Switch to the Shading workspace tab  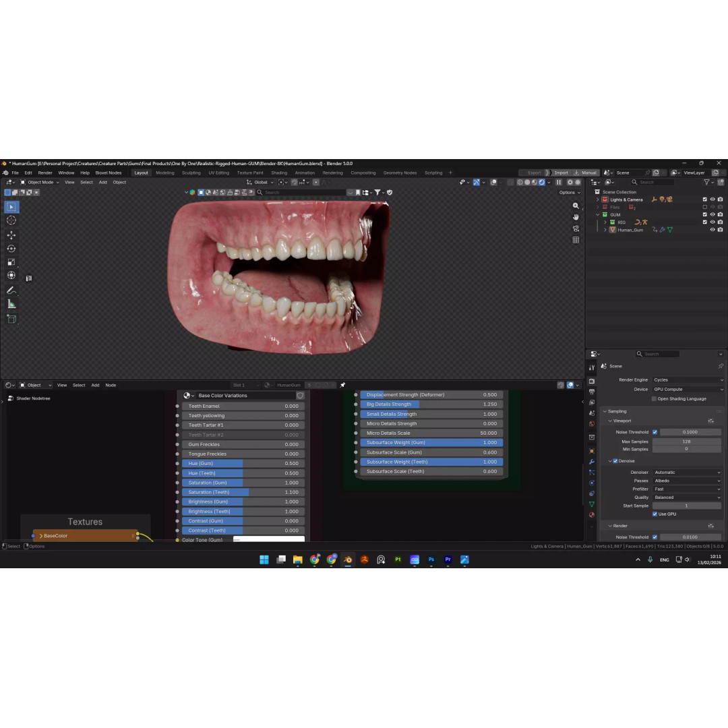279,173
